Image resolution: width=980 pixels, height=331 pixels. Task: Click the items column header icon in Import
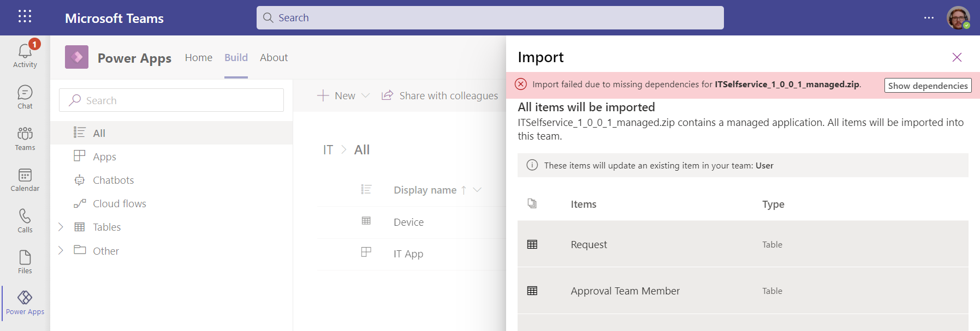click(x=532, y=203)
